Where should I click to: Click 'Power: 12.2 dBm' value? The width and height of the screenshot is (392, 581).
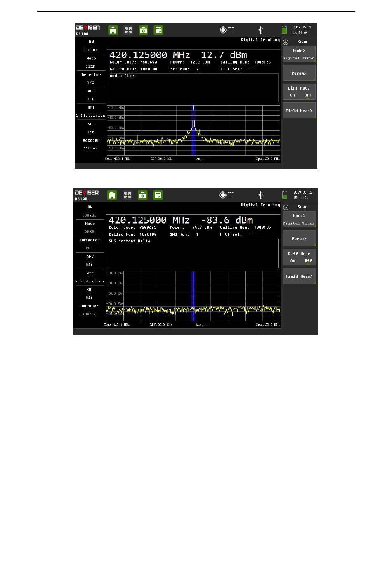pyautogui.click(x=190, y=62)
